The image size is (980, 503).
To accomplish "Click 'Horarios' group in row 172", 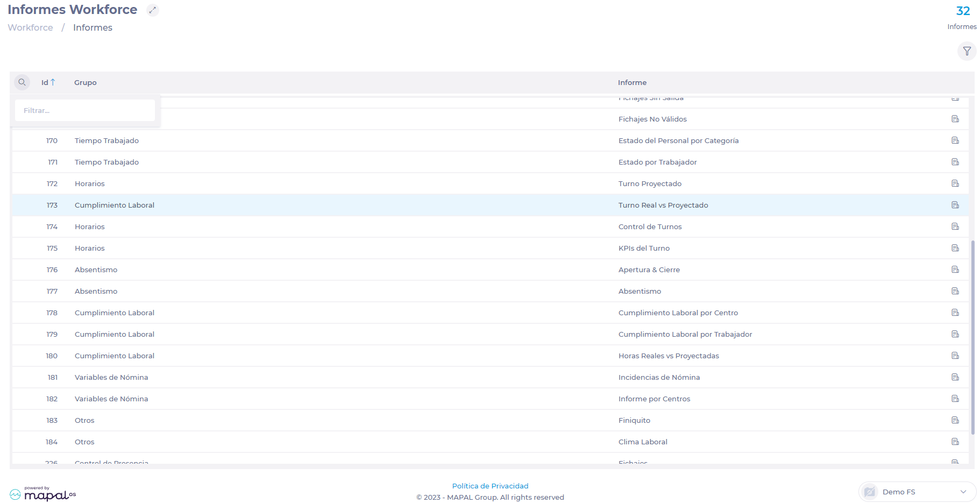I will (90, 183).
